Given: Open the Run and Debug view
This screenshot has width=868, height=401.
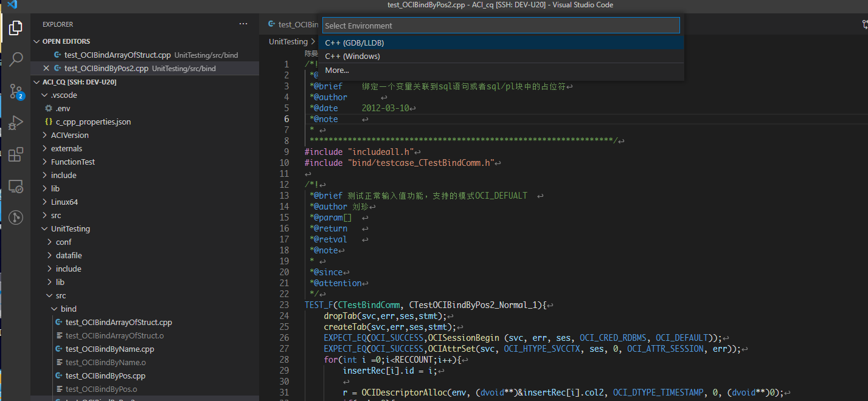Looking at the screenshot, I should click(16, 123).
